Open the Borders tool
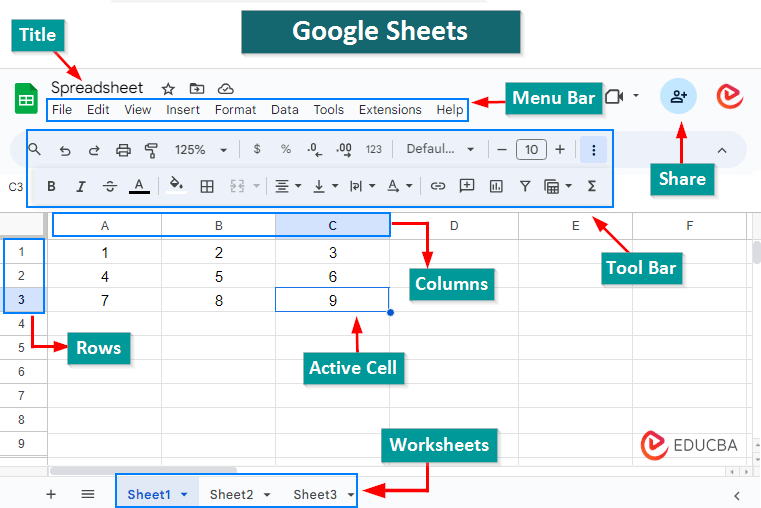761x508 pixels. click(207, 186)
